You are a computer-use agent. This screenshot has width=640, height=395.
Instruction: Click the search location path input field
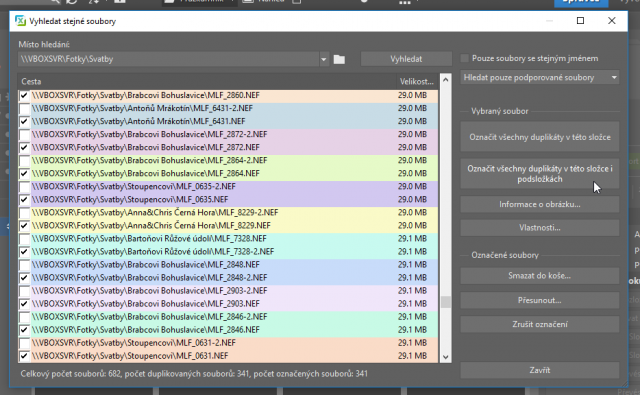tap(168, 59)
